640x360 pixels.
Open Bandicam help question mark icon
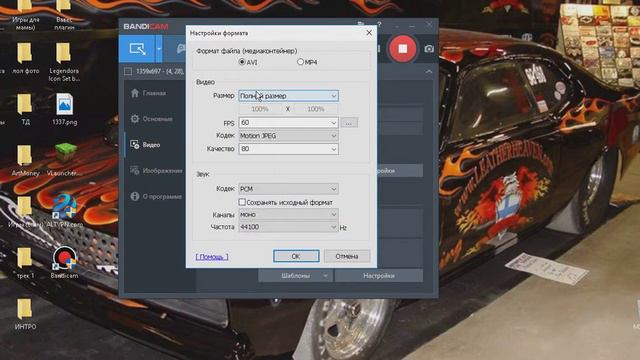(x=379, y=25)
